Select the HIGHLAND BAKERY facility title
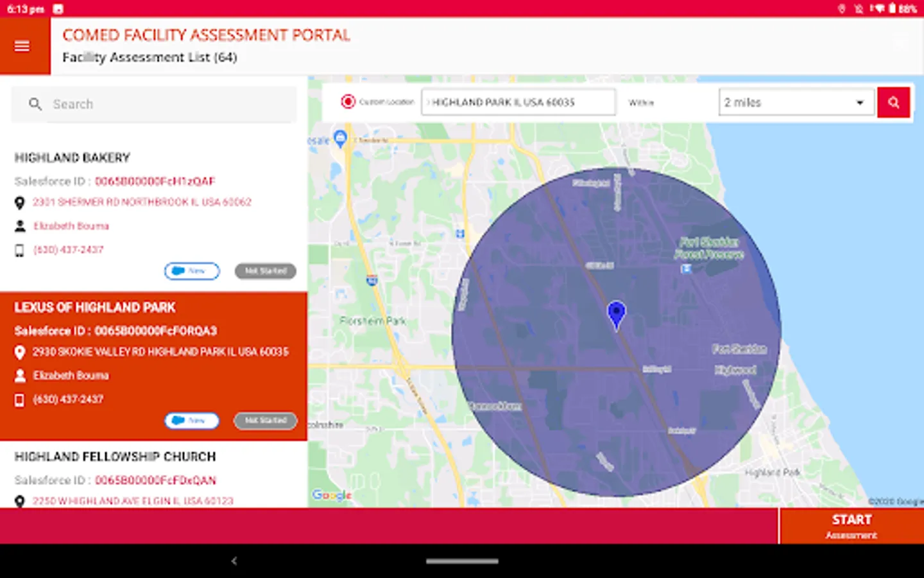924x578 pixels. (x=73, y=158)
